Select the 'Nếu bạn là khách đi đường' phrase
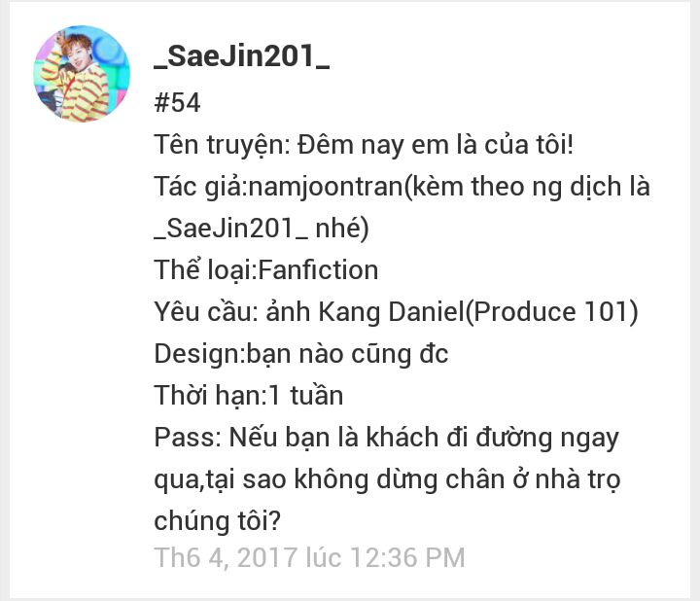The width and height of the screenshot is (700, 601). [391, 438]
